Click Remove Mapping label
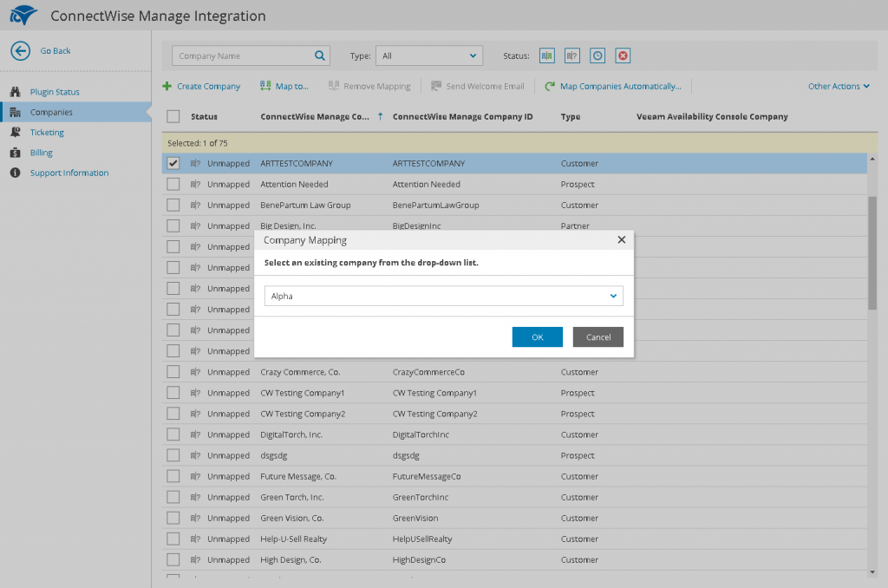888x588 pixels. 377,86
